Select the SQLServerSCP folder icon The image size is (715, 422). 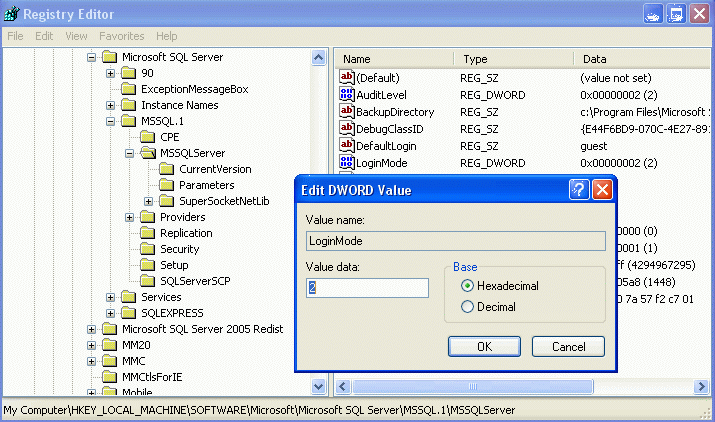[x=147, y=281]
